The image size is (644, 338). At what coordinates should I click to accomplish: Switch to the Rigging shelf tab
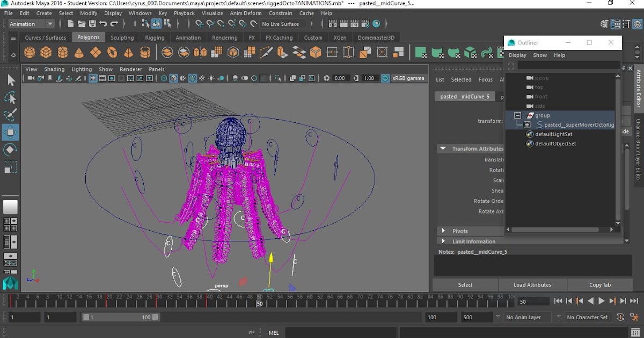(x=155, y=37)
